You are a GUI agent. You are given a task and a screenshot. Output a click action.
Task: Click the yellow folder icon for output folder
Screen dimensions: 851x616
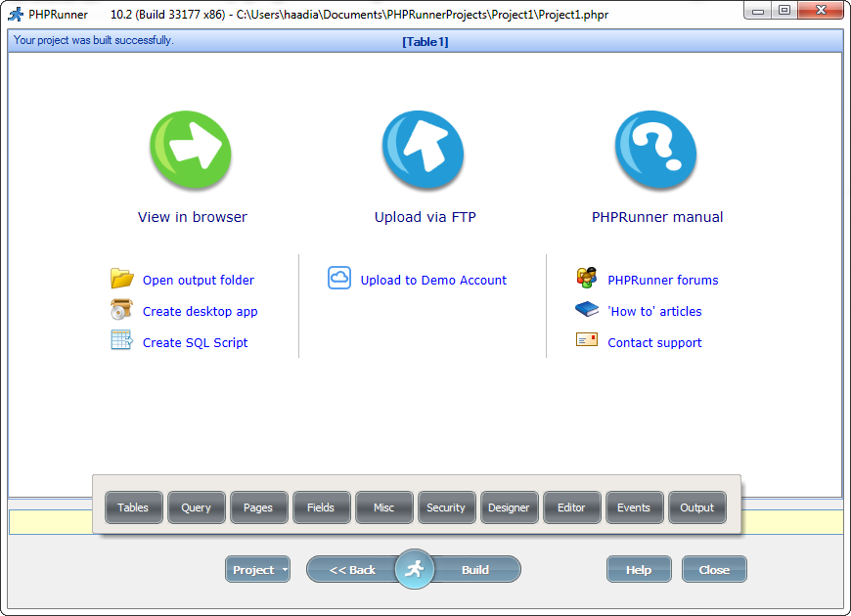click(122, 278)
